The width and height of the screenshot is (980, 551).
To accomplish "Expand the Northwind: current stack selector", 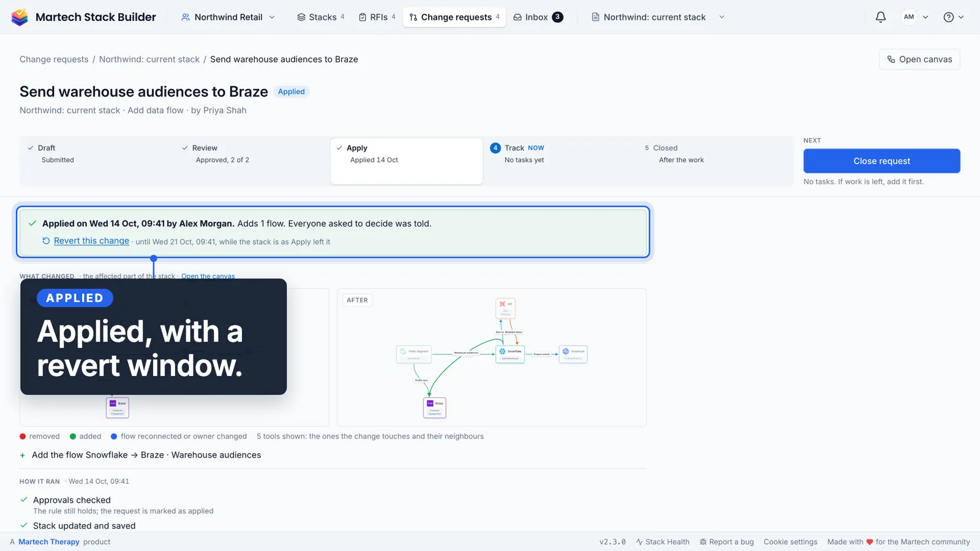I will [x=658, y=17].
